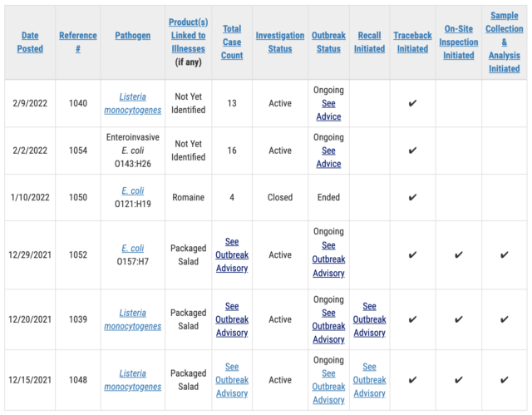Sort by the Date Posted column header
The width and height of the screenshot is (532, 415).
[30, 42]
